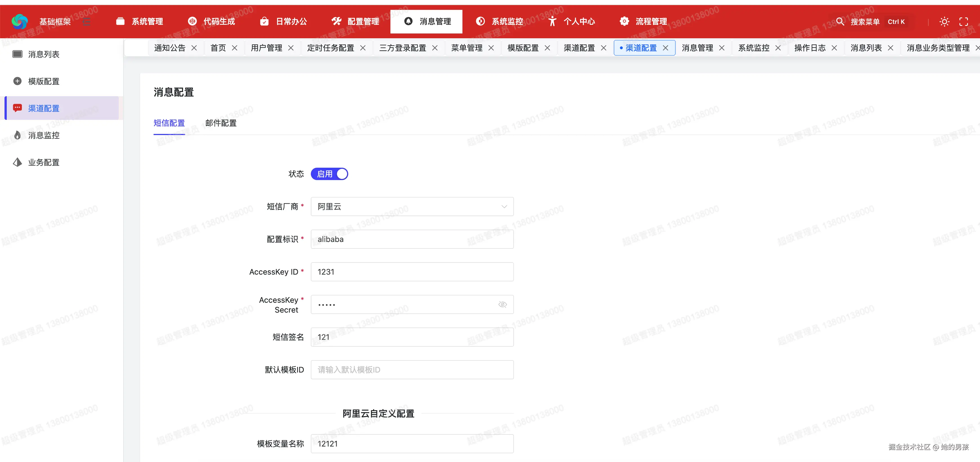Toggle the light/dark theme sun icon

[x=944, y=22]
